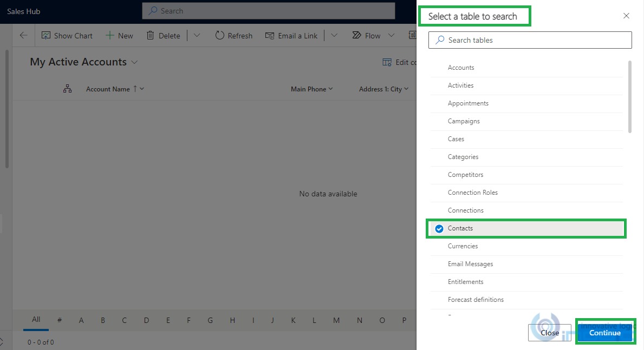
Task: Filter accounts by letter M
Action: click(336, 320)
